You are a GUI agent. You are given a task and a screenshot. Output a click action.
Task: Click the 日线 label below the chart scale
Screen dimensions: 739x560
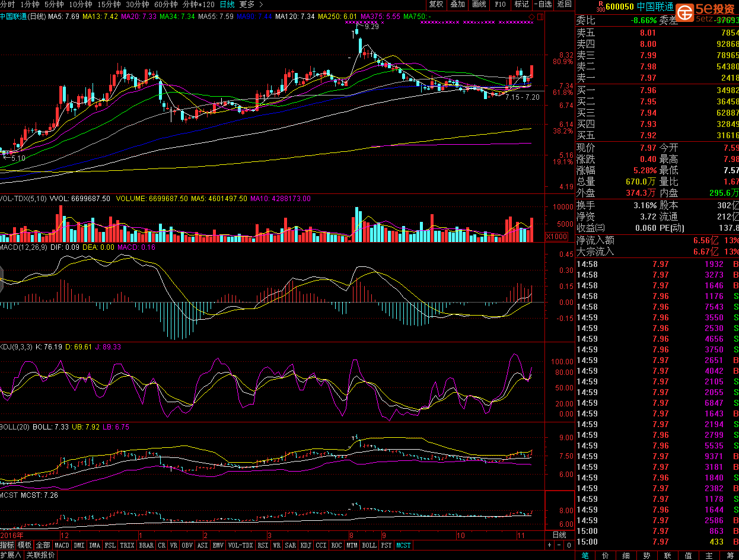click(x=559, y=534)
